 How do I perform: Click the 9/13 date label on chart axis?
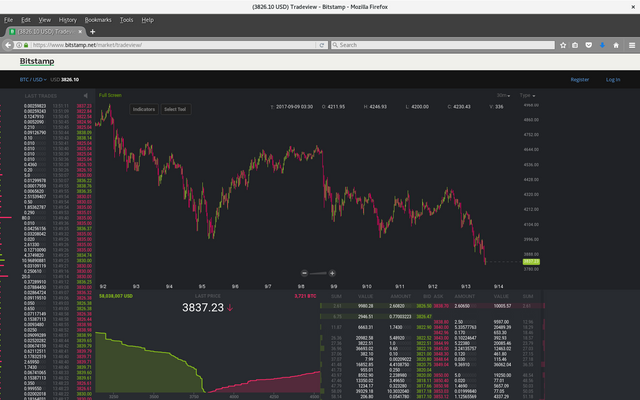[466, 287]
